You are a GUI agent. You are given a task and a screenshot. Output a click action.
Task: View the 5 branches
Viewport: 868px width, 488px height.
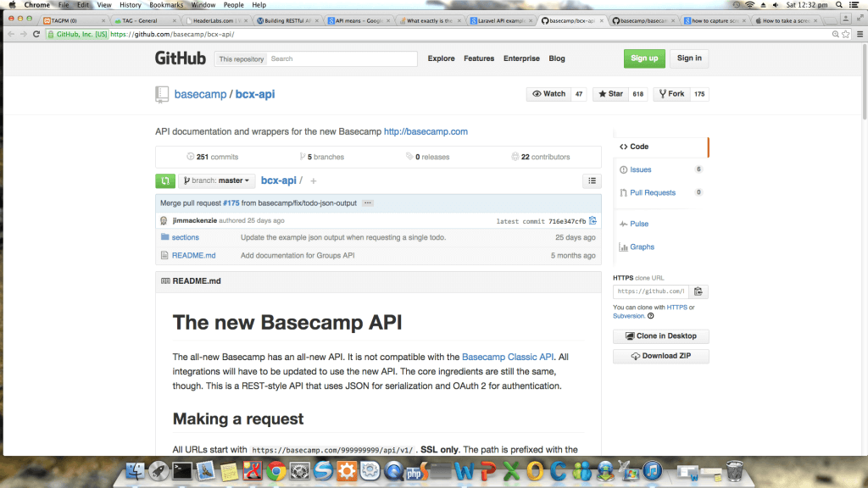(321, 157)
